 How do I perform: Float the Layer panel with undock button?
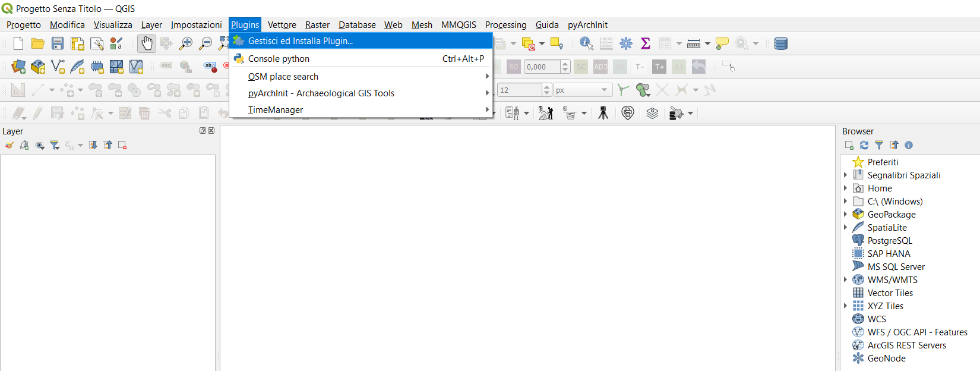(203, 131)
